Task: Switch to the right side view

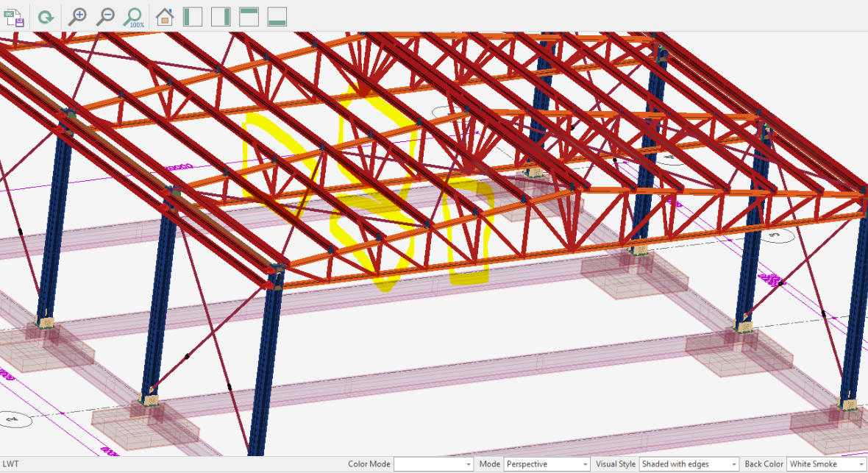Action: 221,17
